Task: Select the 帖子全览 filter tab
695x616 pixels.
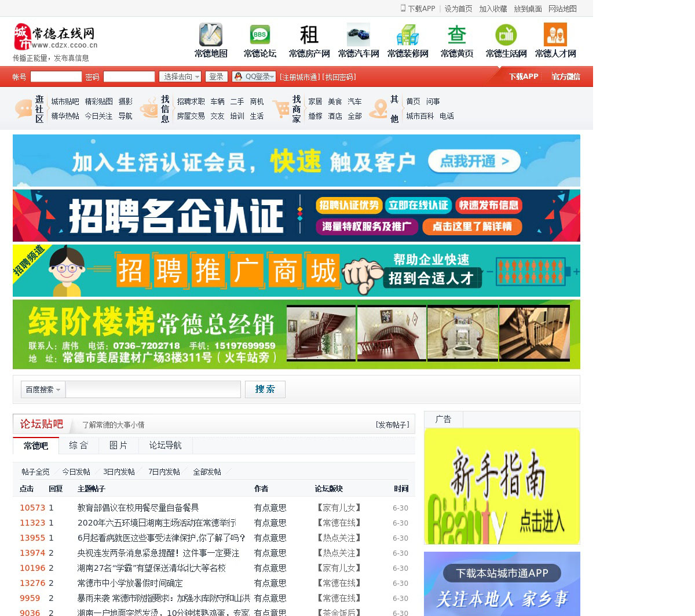Action: coord(36,472)
